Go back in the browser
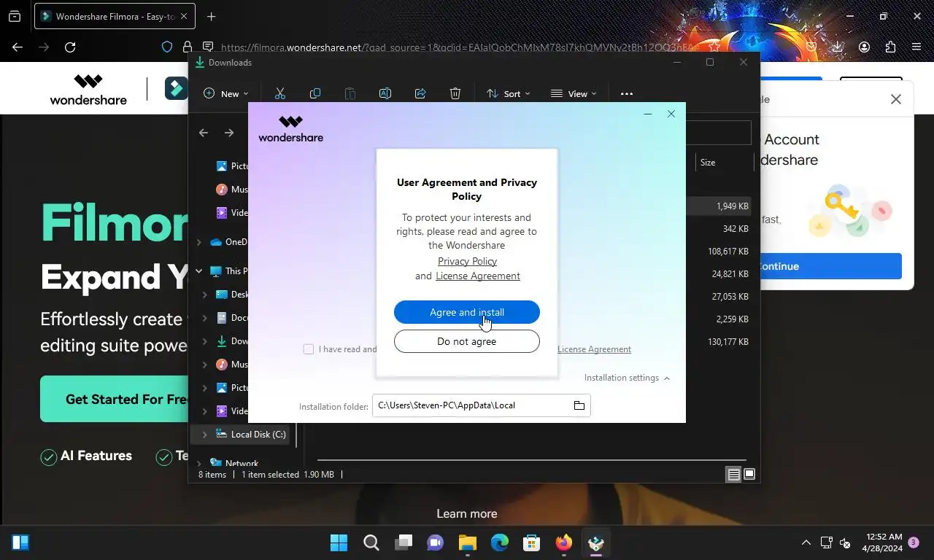Image resolution: width=934 pixels, height=560 pixels. (x=18, y=47)
